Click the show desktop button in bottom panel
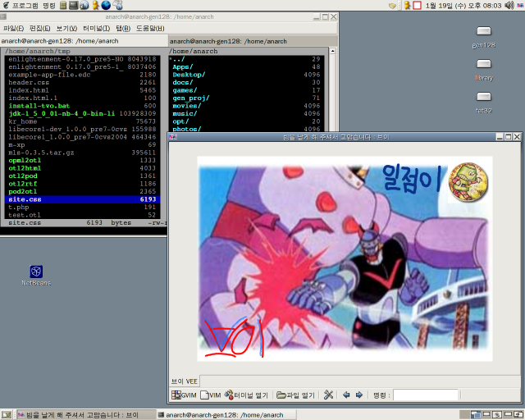This screenshot has width=525, height=420. point(7,414)
